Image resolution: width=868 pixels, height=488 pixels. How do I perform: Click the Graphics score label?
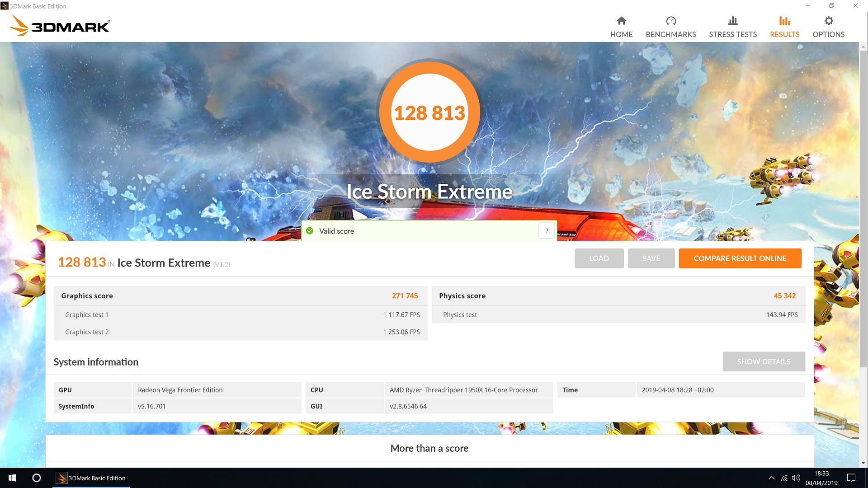coord(87,296)
